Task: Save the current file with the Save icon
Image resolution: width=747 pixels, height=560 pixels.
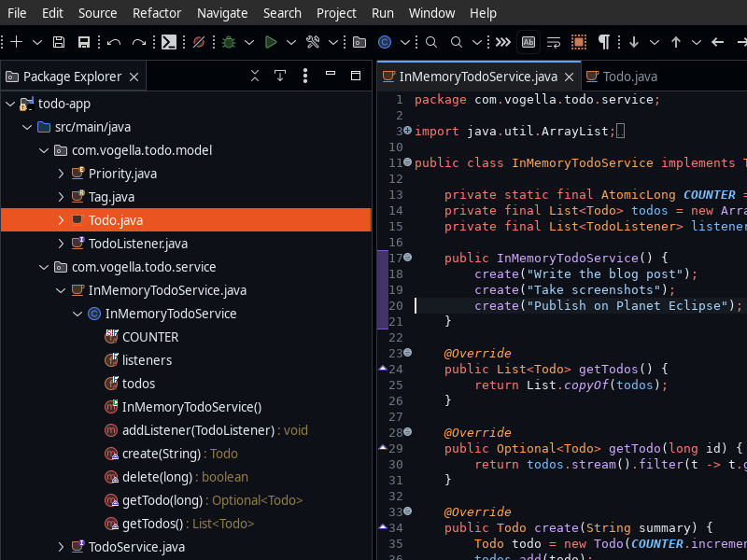Action: pyautogui.click(x=59, y=42)
